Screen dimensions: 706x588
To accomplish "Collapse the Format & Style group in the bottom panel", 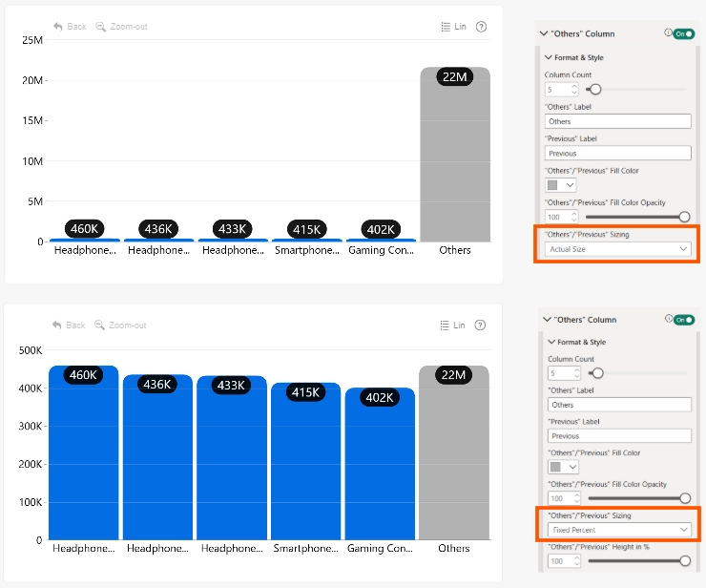I will [x=551, y=342].
